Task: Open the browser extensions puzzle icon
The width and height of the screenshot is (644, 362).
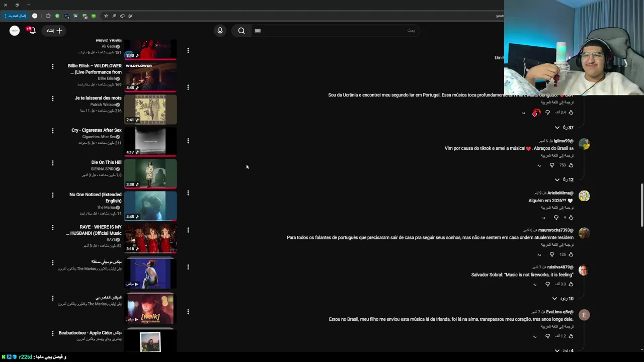Action: 48,16
